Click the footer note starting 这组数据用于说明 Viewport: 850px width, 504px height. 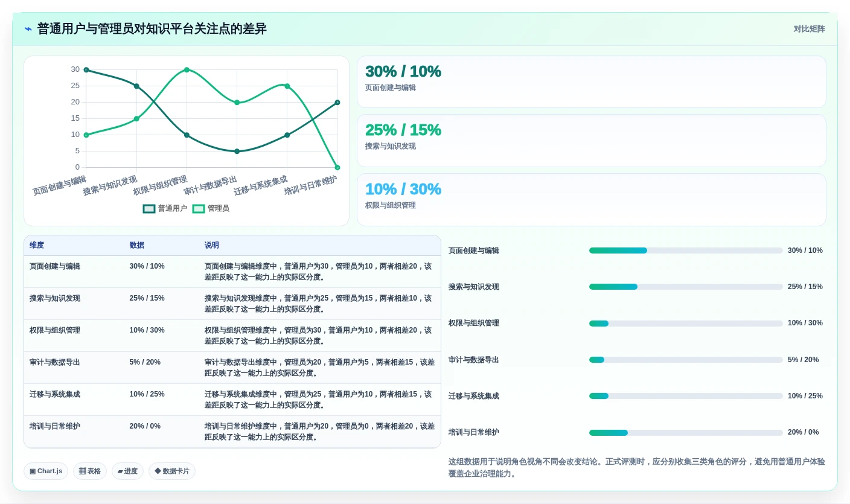[x=636, y=468]
